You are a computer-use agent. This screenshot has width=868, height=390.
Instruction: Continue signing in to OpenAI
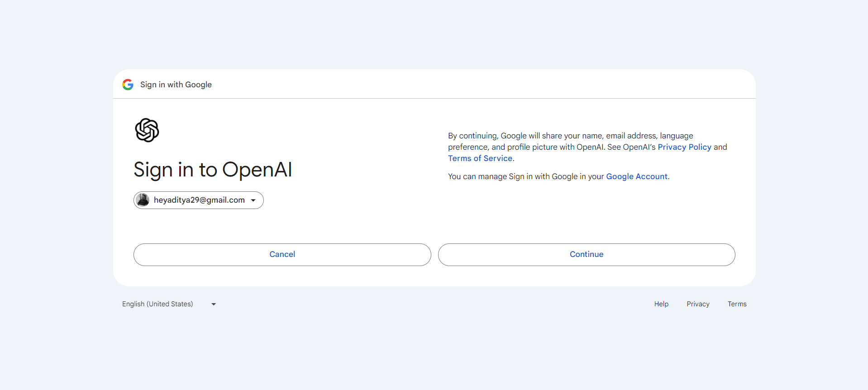tap(587, 255)
